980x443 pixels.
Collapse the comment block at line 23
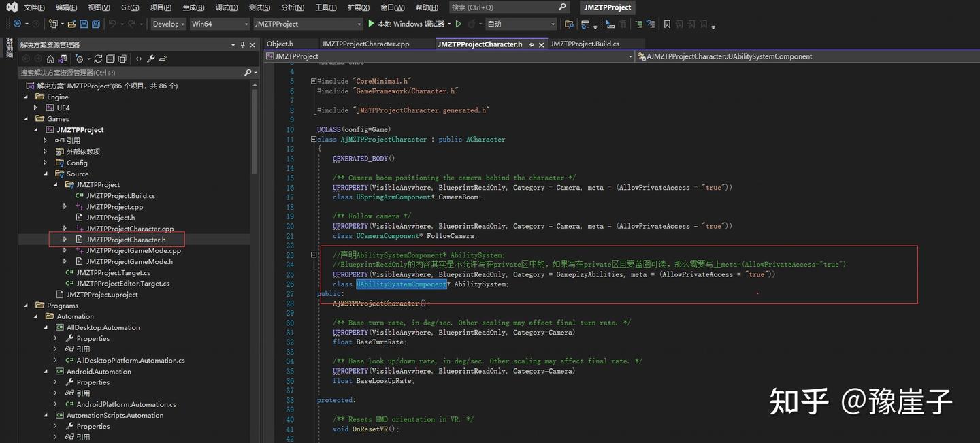[314, 255]
